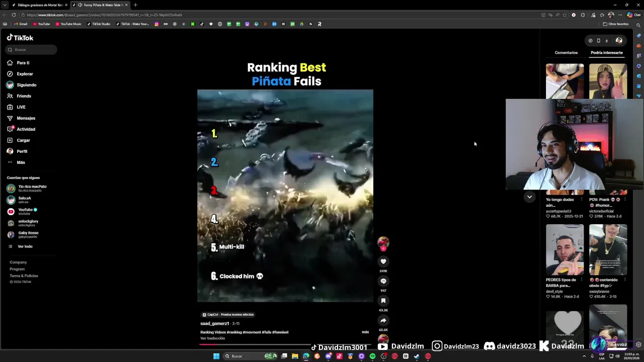Open the get-app phone icon

599,41
